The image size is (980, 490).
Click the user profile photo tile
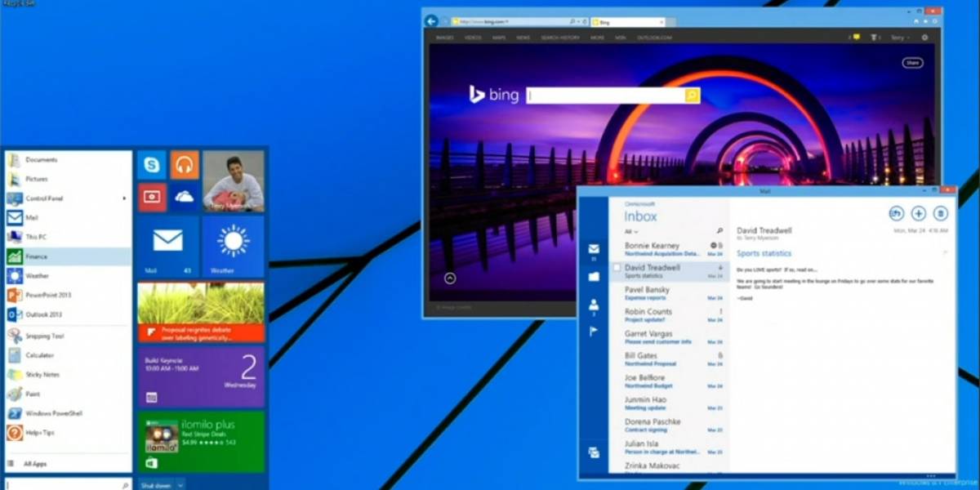point(234,181)
